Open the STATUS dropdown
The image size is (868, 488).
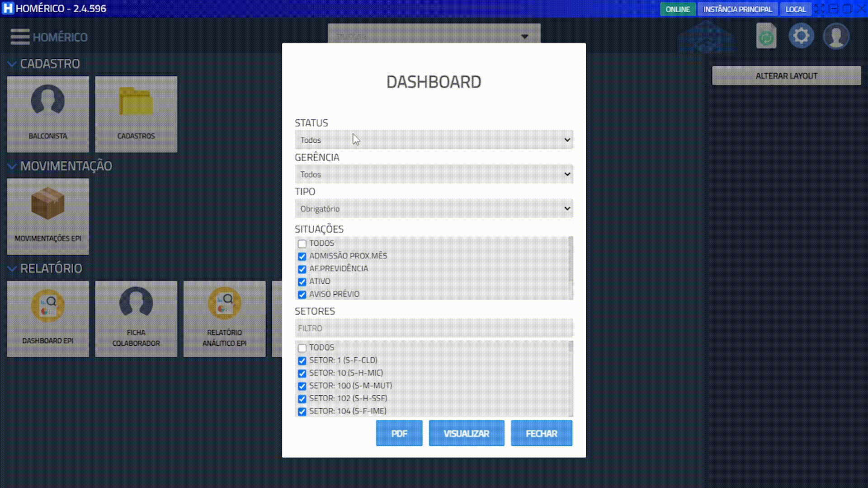coord(433,140)
